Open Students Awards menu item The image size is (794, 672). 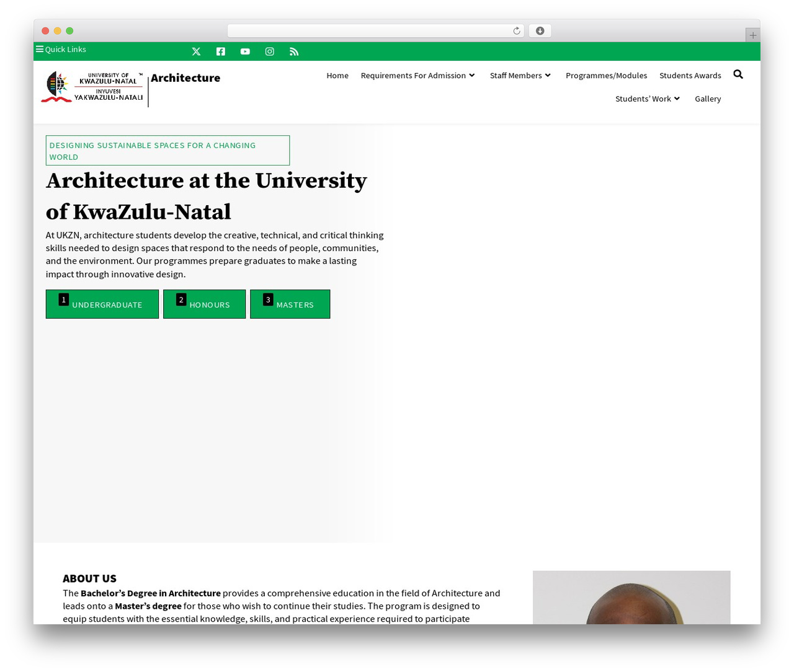coord(690,76)
